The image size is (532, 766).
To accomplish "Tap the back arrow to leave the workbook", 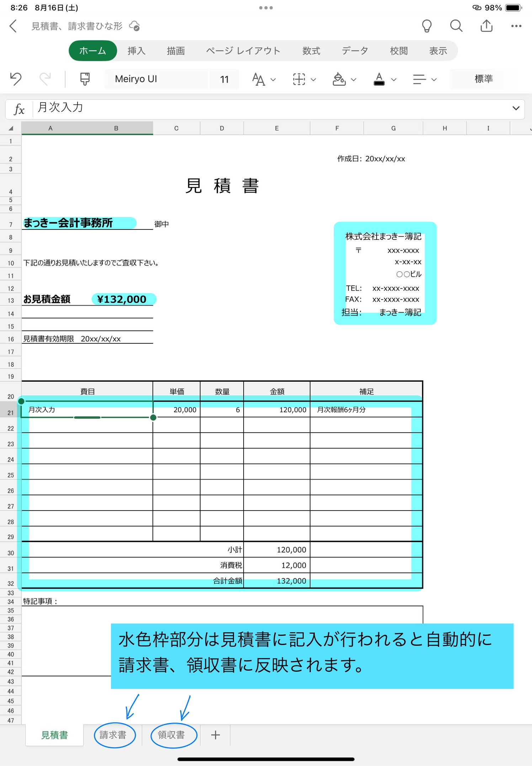I will [13, 26].
